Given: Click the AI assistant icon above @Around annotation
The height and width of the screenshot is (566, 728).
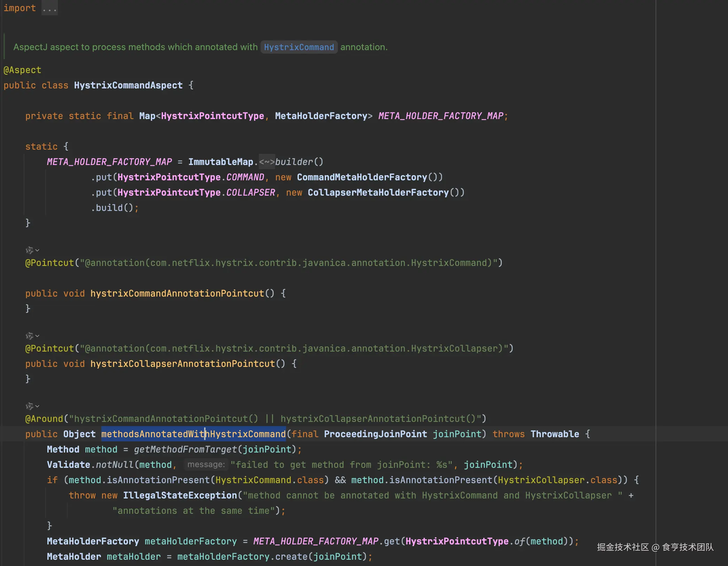Looking at the screenshot, I should (29, 406).
